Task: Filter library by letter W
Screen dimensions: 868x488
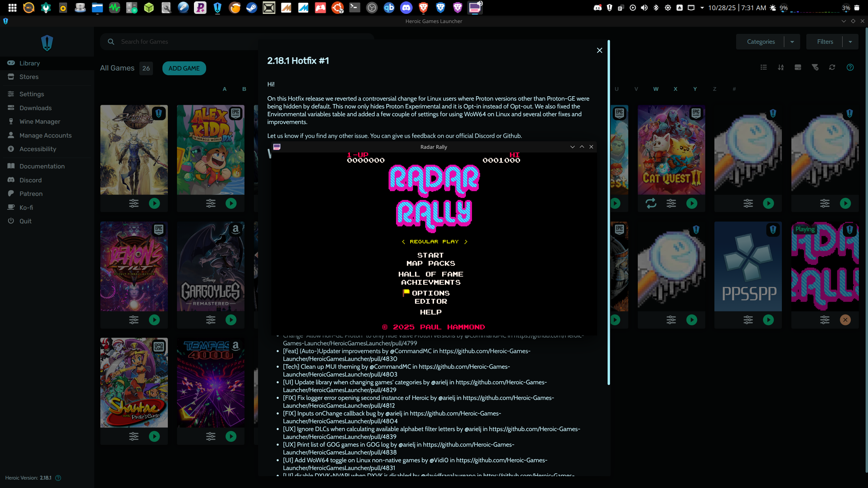Action: pos(656,89)
